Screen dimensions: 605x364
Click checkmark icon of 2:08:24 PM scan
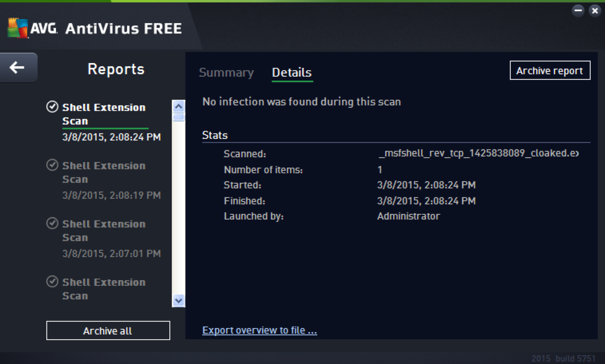coord(52,107)
